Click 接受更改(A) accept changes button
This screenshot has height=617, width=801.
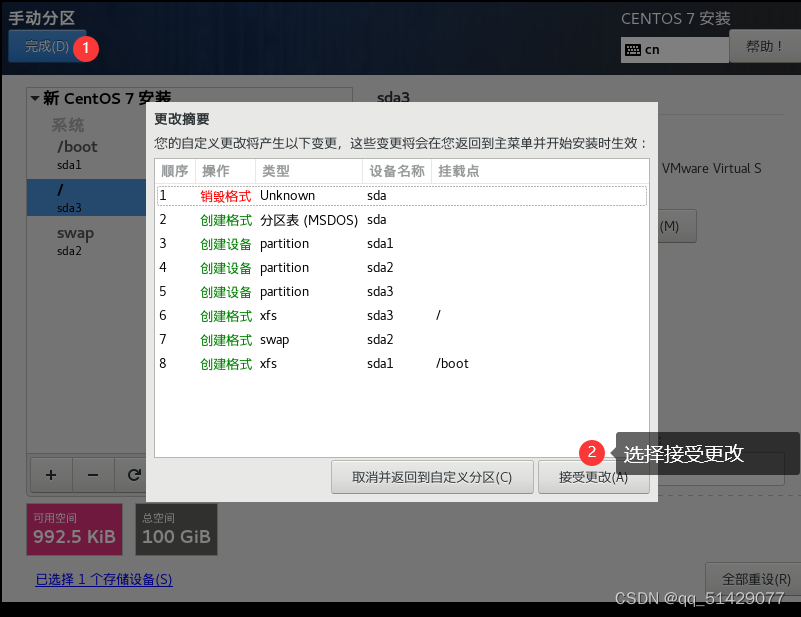click(x=594, y=477)
